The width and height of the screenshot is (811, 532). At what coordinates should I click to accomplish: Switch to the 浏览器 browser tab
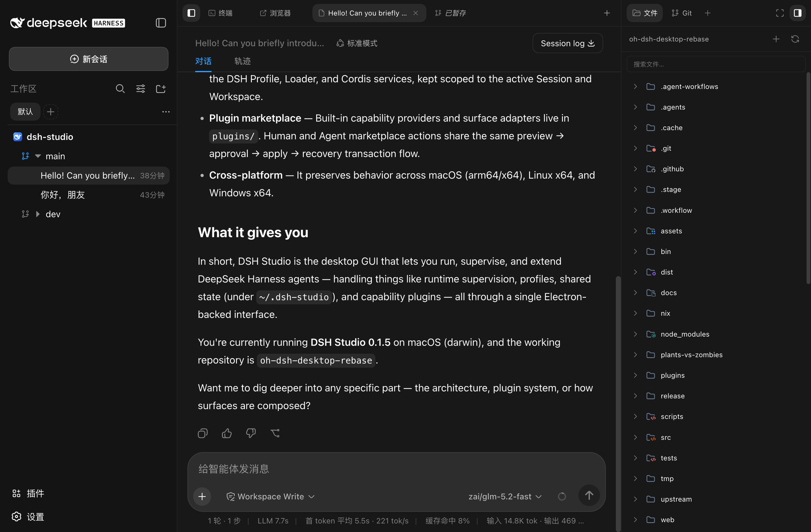275,13
